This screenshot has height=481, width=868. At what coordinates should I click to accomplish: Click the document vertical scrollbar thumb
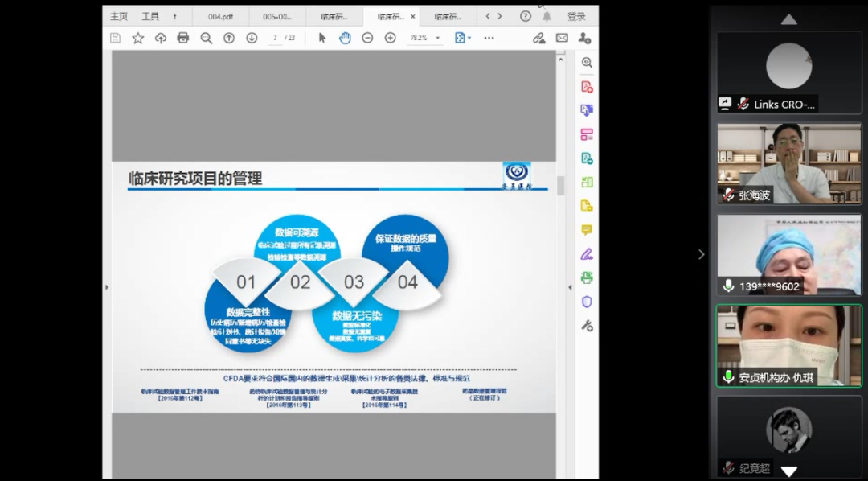click(560, 186)
